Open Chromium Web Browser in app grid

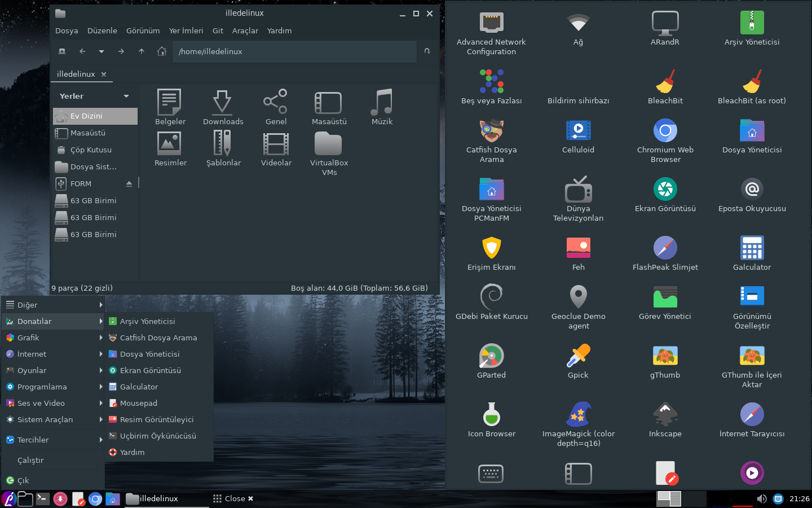point(665,141)
